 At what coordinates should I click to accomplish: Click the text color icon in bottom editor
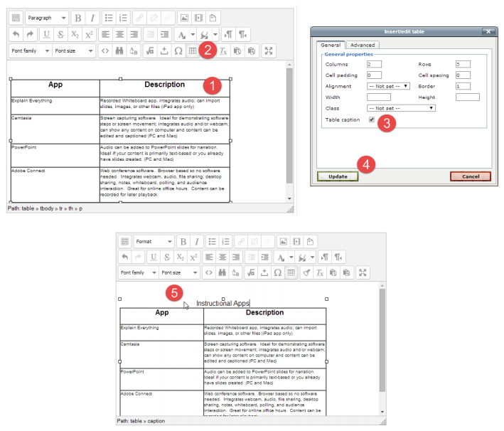(x=282, y=257)
